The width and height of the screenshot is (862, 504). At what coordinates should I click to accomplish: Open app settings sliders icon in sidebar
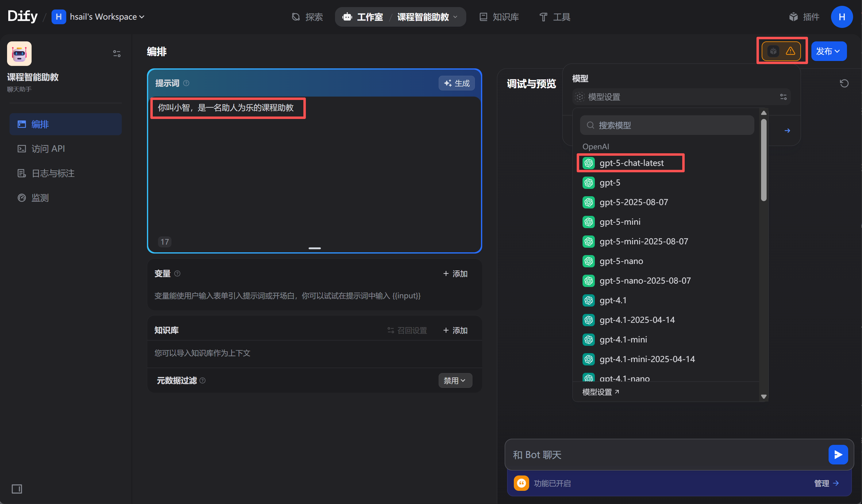point(117,54)
